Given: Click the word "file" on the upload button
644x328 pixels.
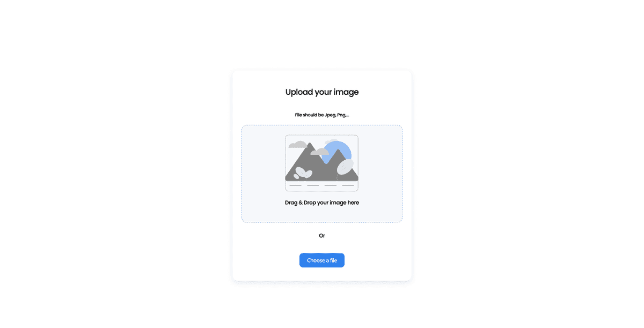Looking at the screenshot, I should tap(333, 260).
